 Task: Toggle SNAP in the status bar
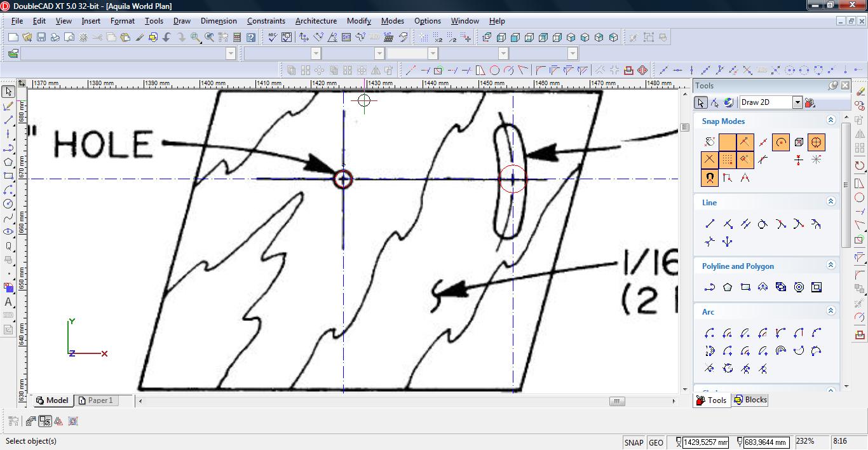click(634, 442)
